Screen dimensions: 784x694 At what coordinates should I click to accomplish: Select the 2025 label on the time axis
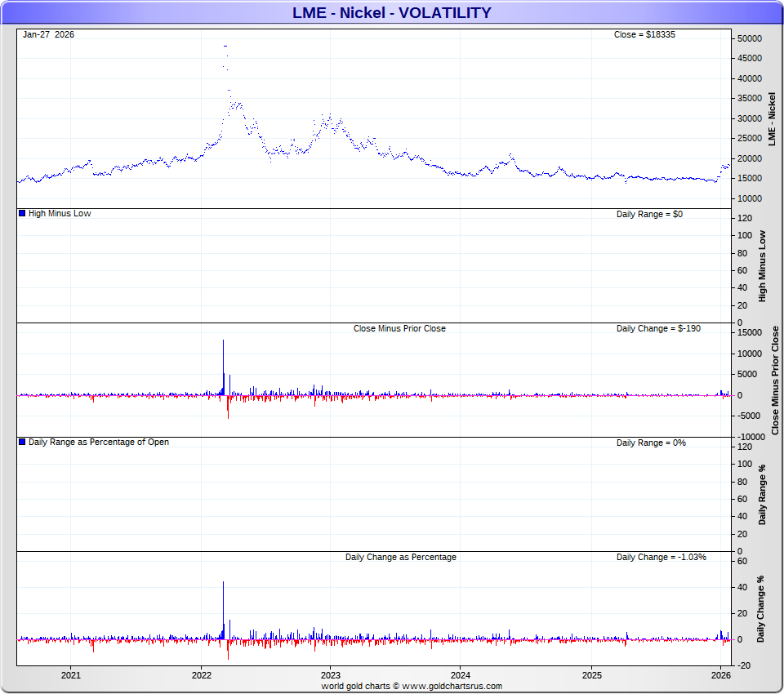pos(591,675)
